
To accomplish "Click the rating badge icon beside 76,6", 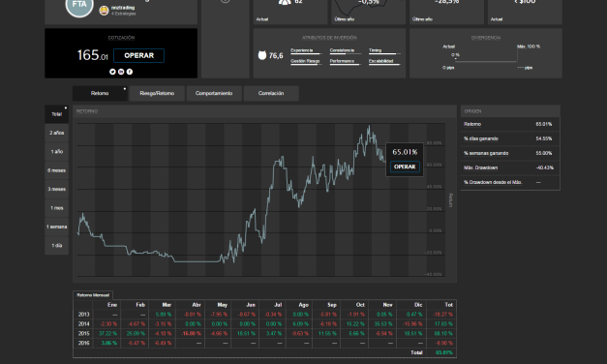I will click(262, 55).
